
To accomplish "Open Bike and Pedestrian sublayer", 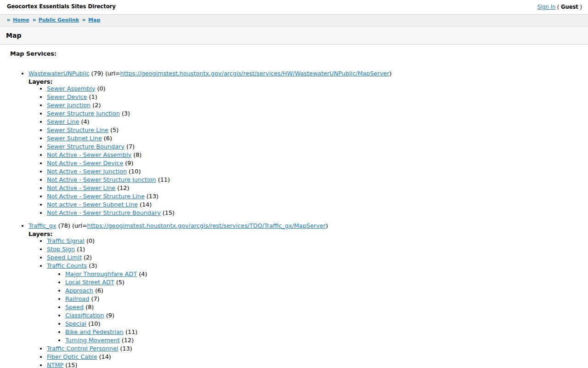I will coord(94,332).
